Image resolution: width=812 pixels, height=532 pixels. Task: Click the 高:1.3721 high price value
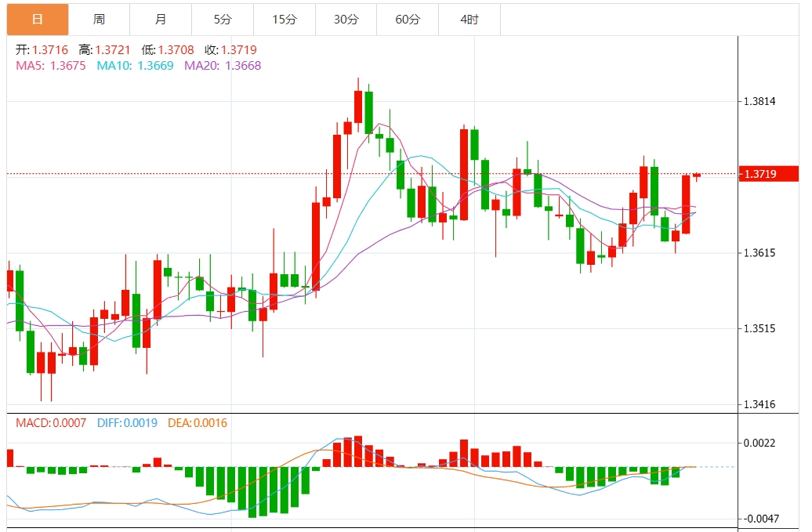pyautogui.click(x=104, y=50)
